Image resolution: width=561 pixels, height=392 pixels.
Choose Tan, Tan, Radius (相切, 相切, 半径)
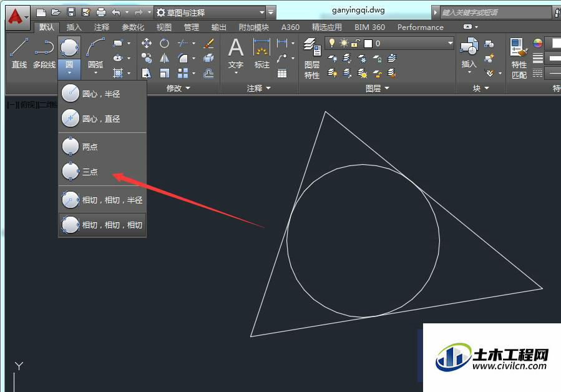[102, 200]
